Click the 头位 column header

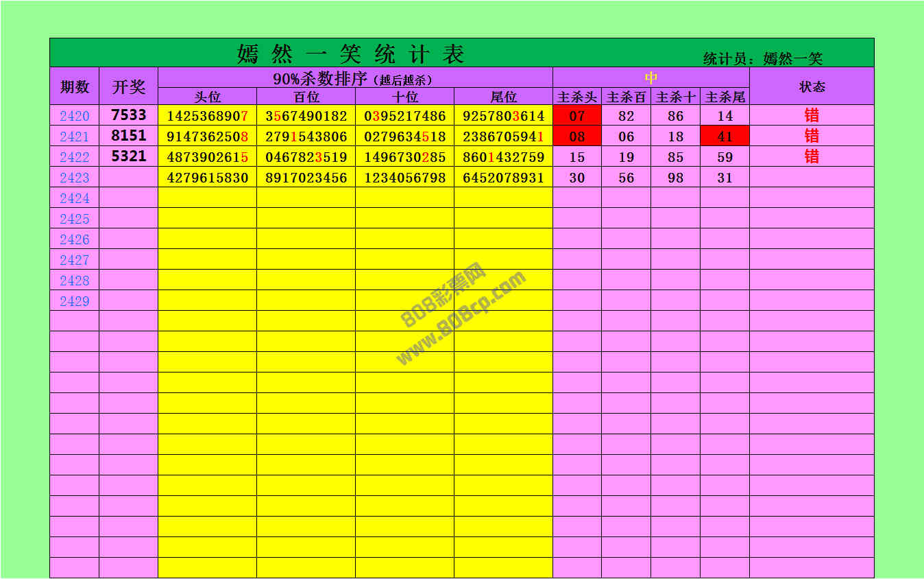tap(208, 97)
